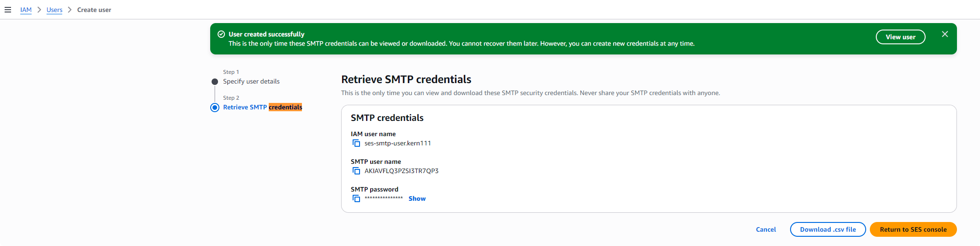
Task: Select the Step 1 progress dot
Action: [x=215, y=82]
